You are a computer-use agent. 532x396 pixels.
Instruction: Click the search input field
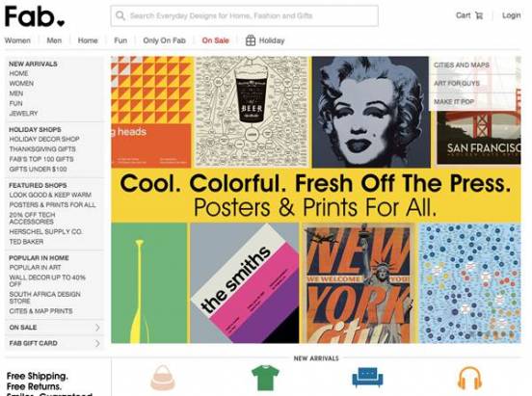[x=244, y=15]
